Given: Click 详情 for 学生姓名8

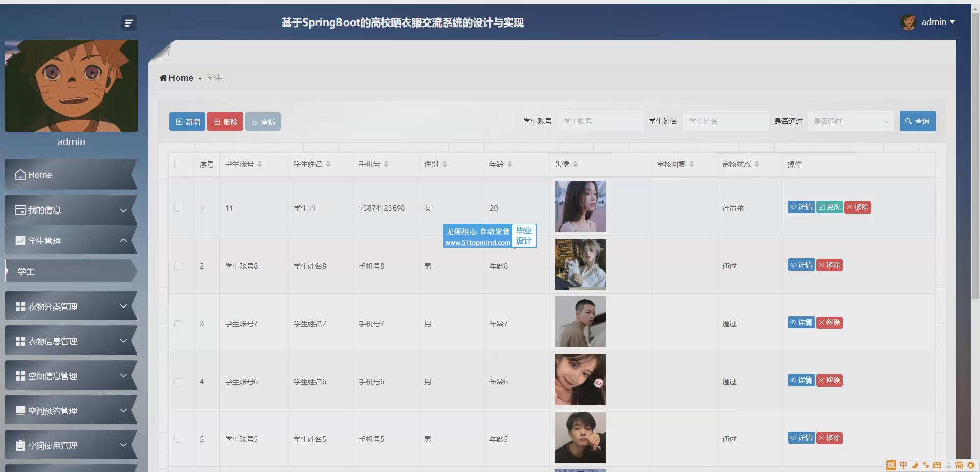Looking at the screenshot, I should (801, 265).
